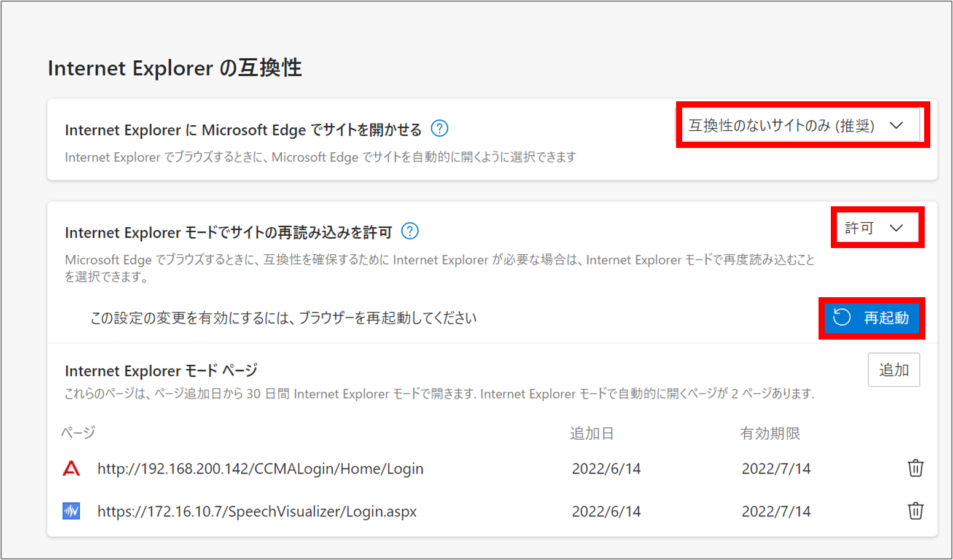Select the https://172.16.10.7/SpeechVisualizer/Login.aspx URL
Viewport: 953px width, 560px height.
257,511
